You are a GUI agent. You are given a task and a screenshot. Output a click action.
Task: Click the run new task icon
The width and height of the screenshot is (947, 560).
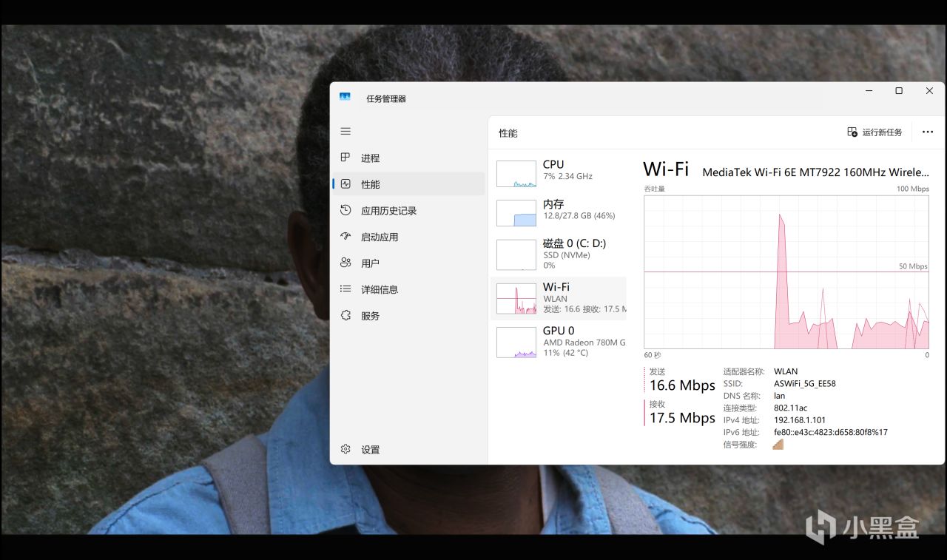click(x=852, y=132)
